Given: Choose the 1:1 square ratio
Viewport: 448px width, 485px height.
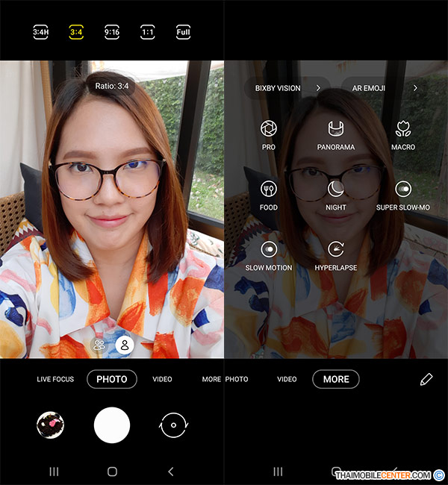Looking at the screenshot, I should point(147,32).
